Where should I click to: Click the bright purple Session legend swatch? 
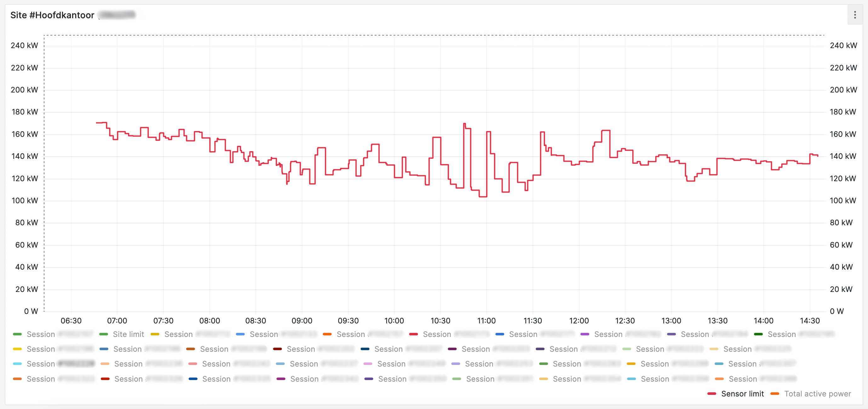pyautogui.click(x=585, y=334)
